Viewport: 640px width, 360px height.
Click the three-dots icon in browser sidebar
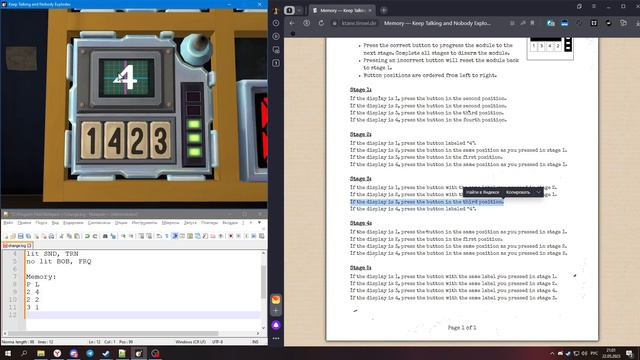(x=276, y=338)
